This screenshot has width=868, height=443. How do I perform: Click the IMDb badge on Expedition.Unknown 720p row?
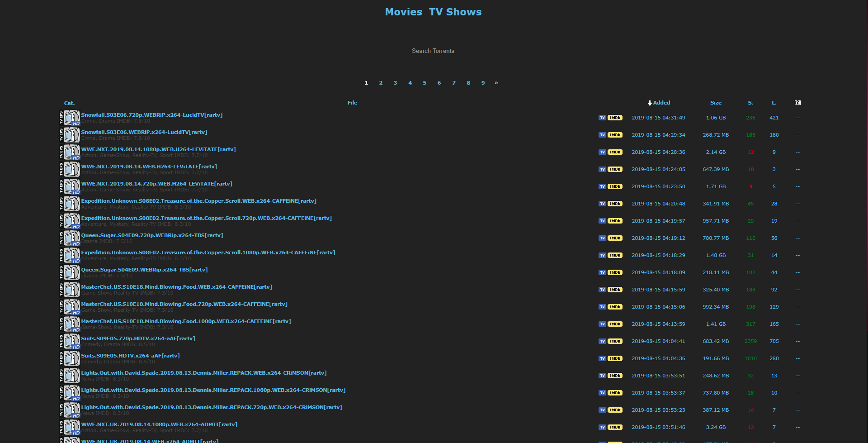click(615, 221)
